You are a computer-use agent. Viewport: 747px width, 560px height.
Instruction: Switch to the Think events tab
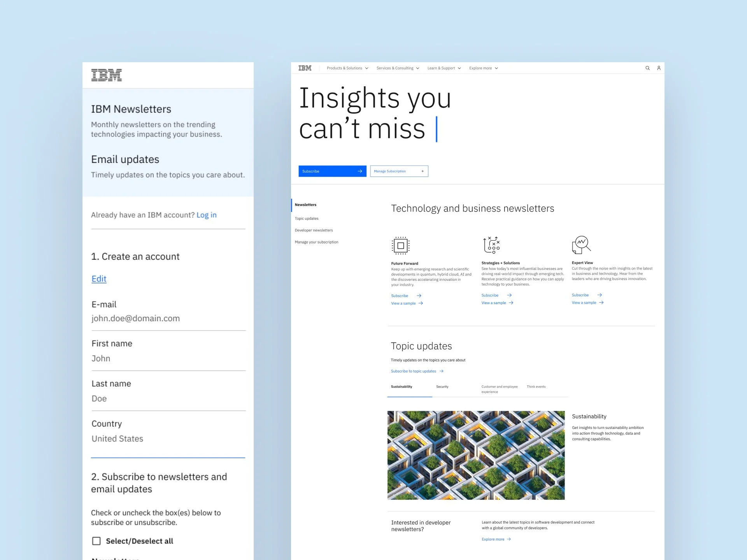(536, 387)
